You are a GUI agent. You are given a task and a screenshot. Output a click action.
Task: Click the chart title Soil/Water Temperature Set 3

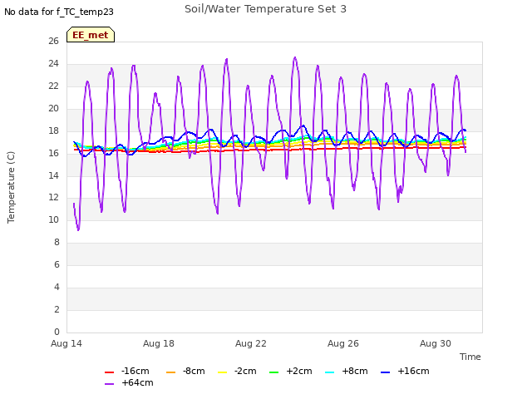(x=265, y=9)
